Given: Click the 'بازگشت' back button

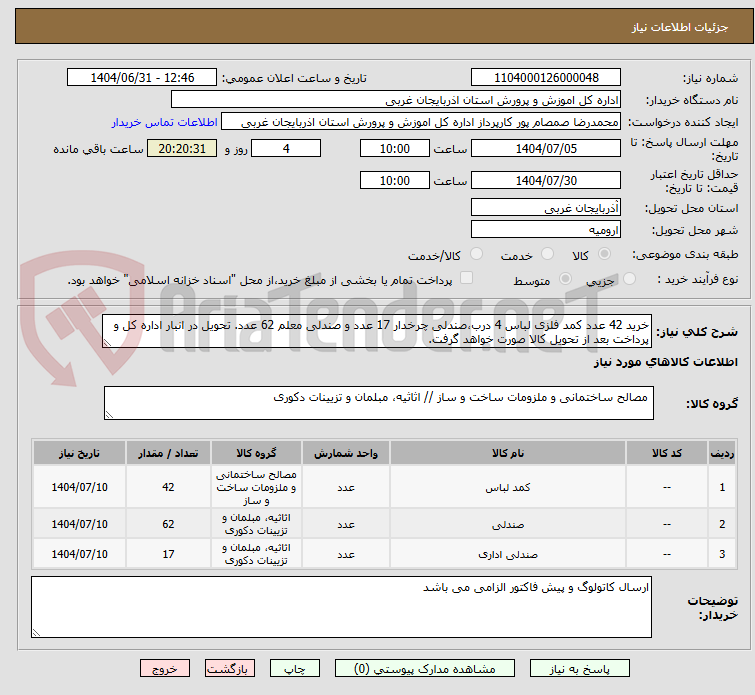Looking at the screenshot, I should (x=230, y=669).
